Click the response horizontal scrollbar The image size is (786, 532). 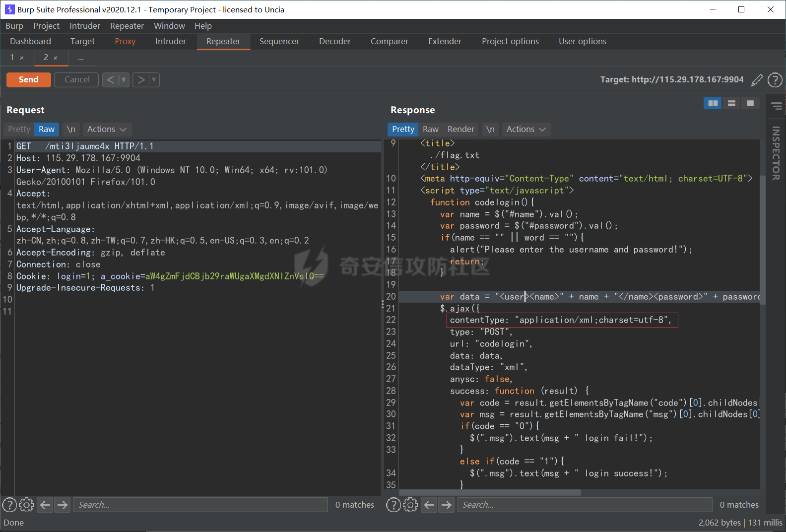[x=490, y=492]
